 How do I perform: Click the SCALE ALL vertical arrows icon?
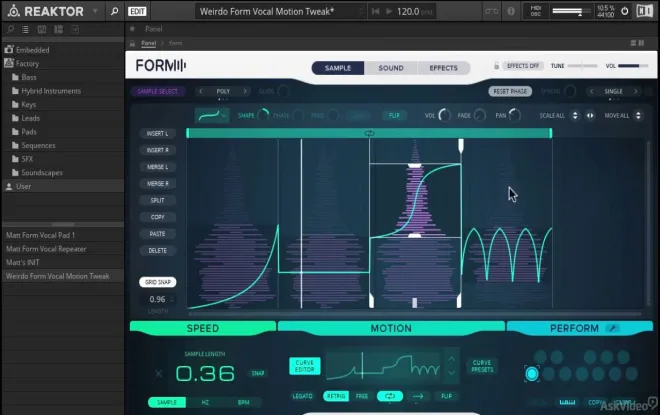pos(575,115)
